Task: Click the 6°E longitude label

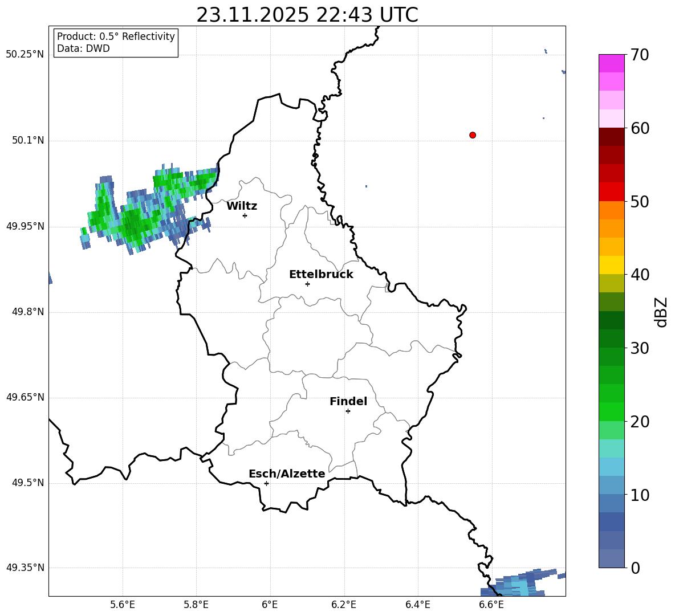Action: [270, 605]
